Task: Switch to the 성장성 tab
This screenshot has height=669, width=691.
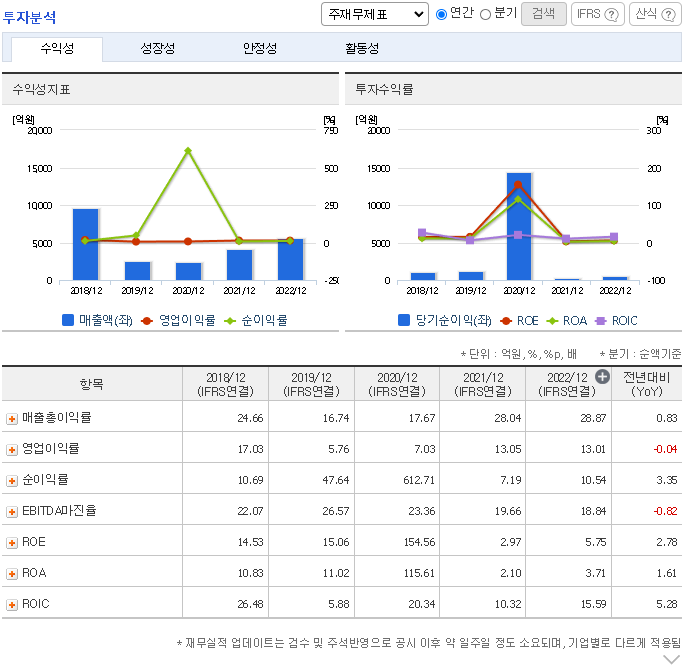Action: [x=157, y=48]
